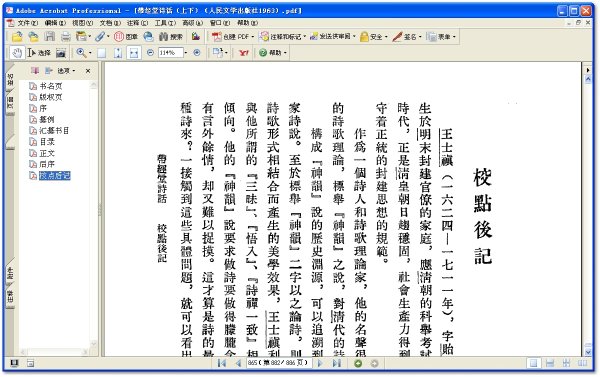Click the paperclip attach file icon

click(100, 37)
